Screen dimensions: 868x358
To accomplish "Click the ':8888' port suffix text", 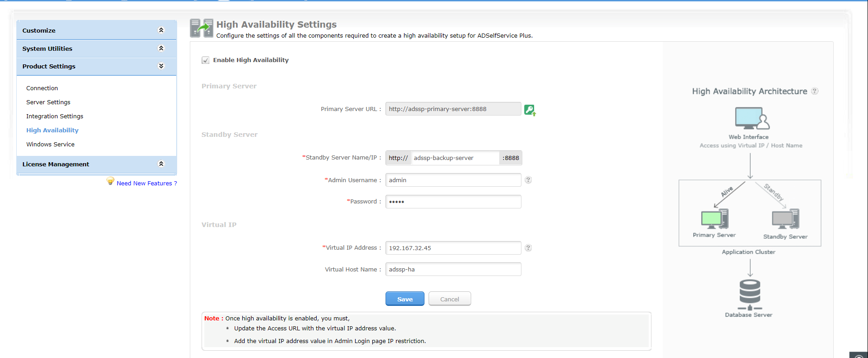I will tap(511, 158).
